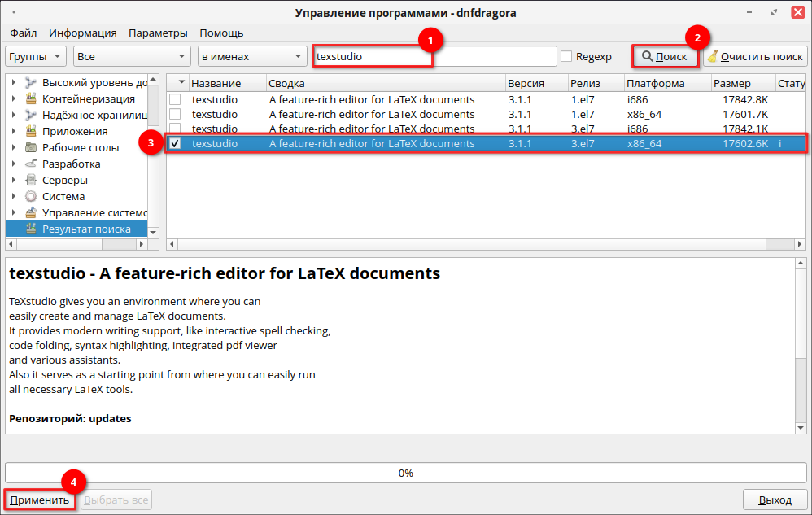
Task: Click the Приложения group icon
Action: [x=31, y=131]
